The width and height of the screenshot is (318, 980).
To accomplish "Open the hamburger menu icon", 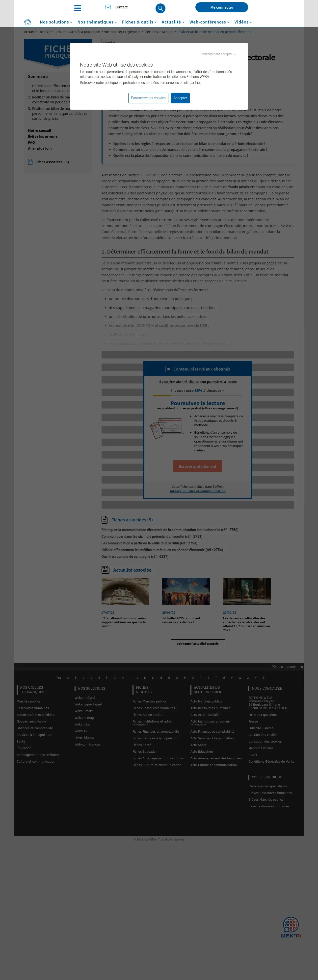I will click(77, 8).
